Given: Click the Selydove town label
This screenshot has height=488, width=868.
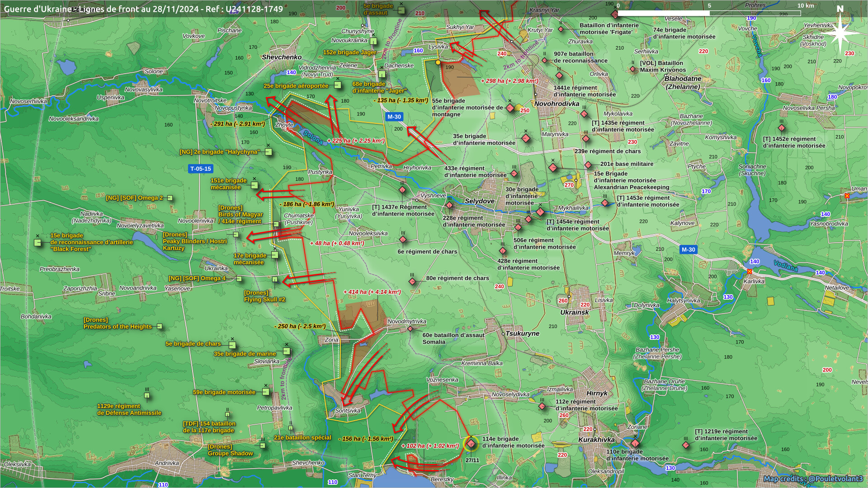Looking at the screenshot, I should (x=479, y=201).
